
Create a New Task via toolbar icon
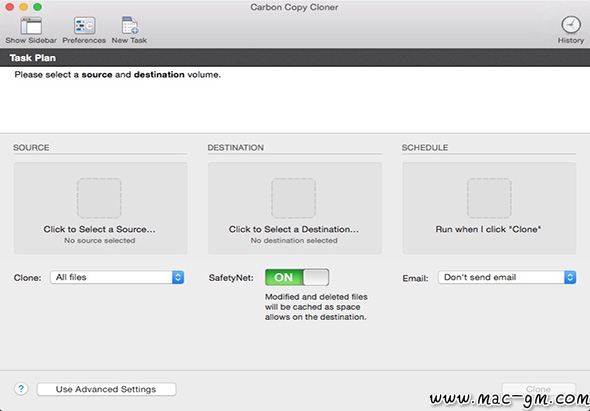(x=130, y=26)
